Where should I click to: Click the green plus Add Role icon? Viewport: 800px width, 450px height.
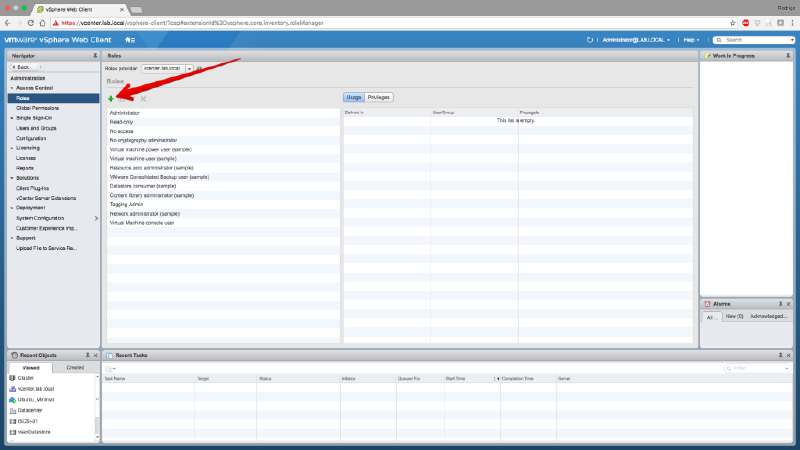pyautogui.click(x=111, y=98)
